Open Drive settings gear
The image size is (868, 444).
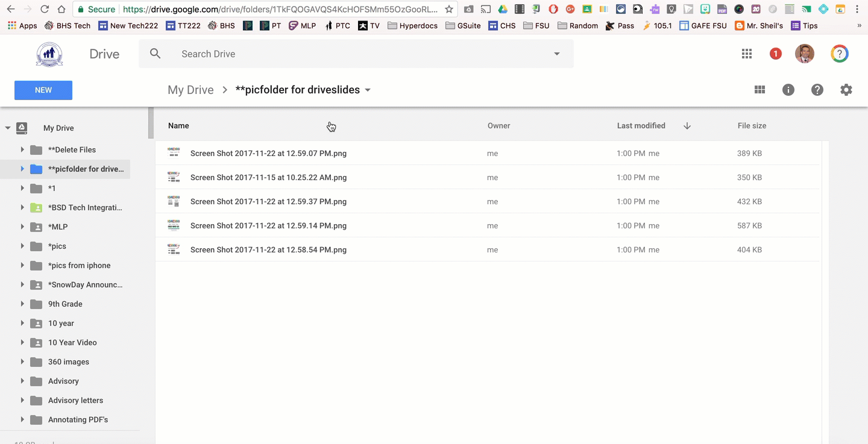[846, 90]
